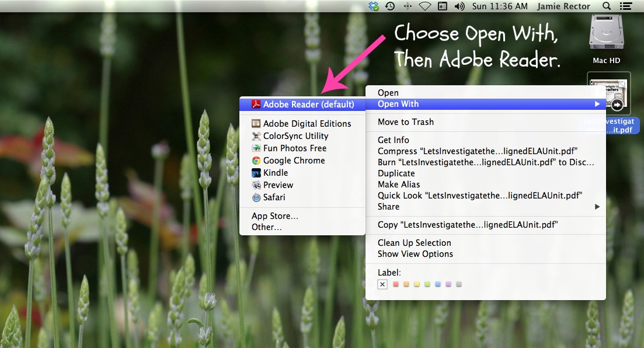Viewport: 644px width, 348px height.
Task: Choose Adobe Reader (default) in submenu
Action: coord(302,105)
